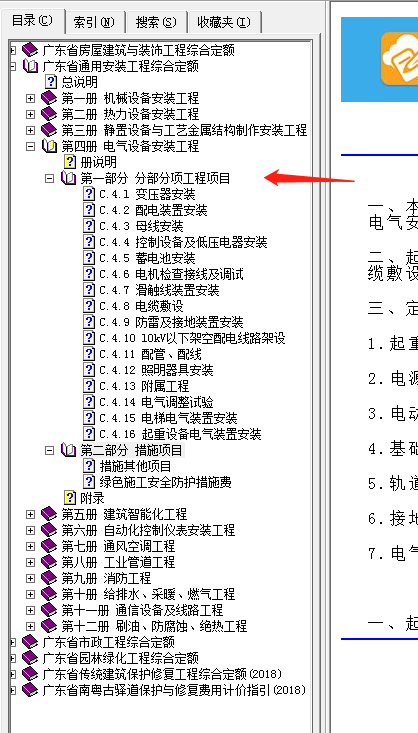Expand 第十册 给排水、采暖、燃气工程 node
Viewport: 418px width, 733px height.
coord(30,594)
